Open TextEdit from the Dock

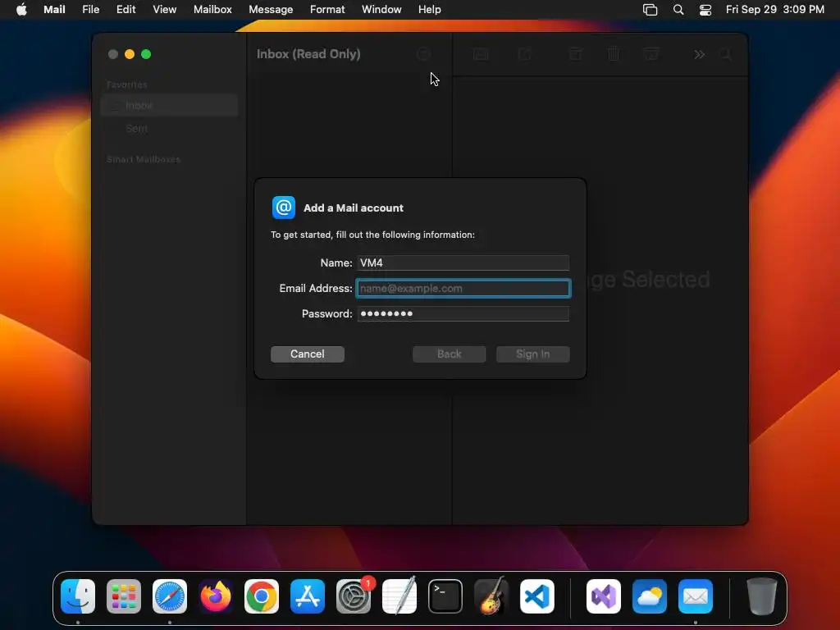pyautogui.click(x=399, y=596)
